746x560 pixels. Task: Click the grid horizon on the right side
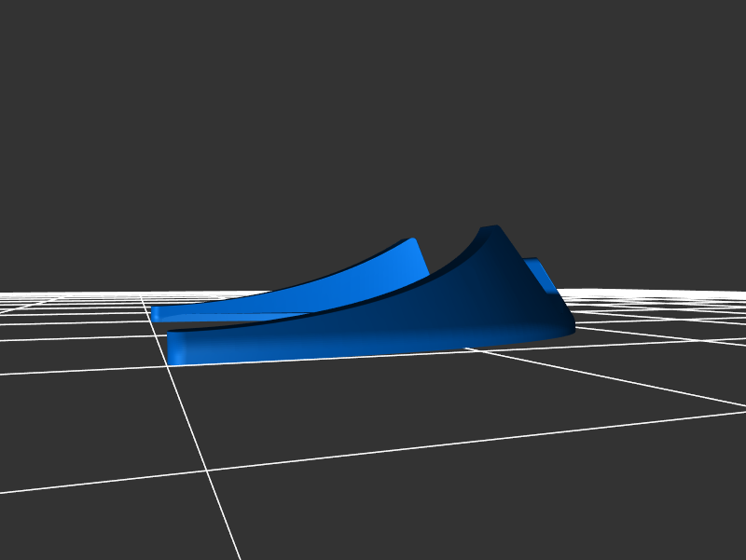[671, 293]
